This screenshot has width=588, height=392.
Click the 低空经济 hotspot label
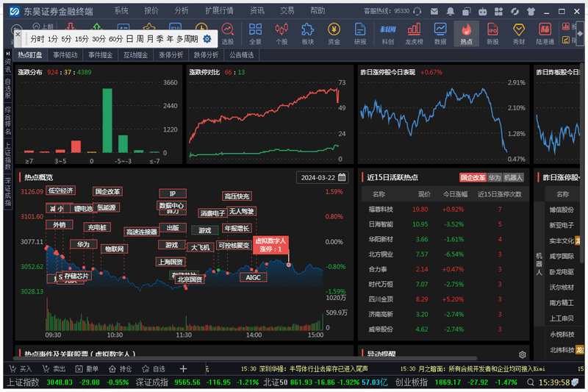pos(60,190)
